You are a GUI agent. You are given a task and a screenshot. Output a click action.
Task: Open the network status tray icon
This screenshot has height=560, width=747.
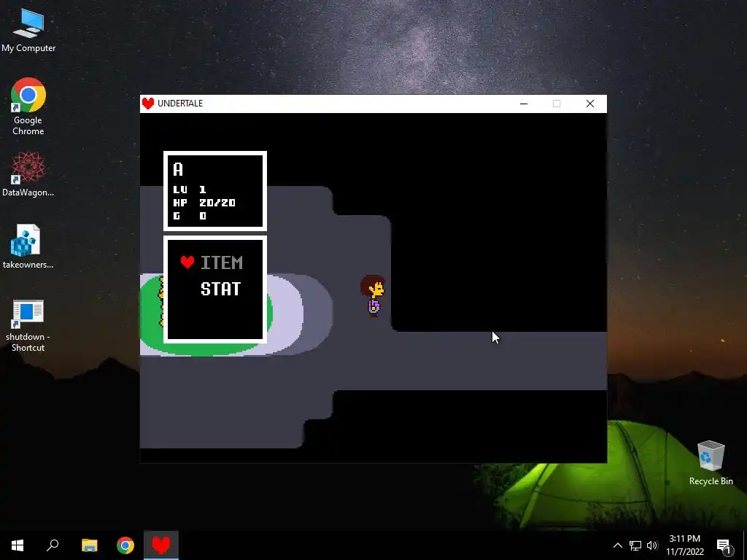[635, 545]
